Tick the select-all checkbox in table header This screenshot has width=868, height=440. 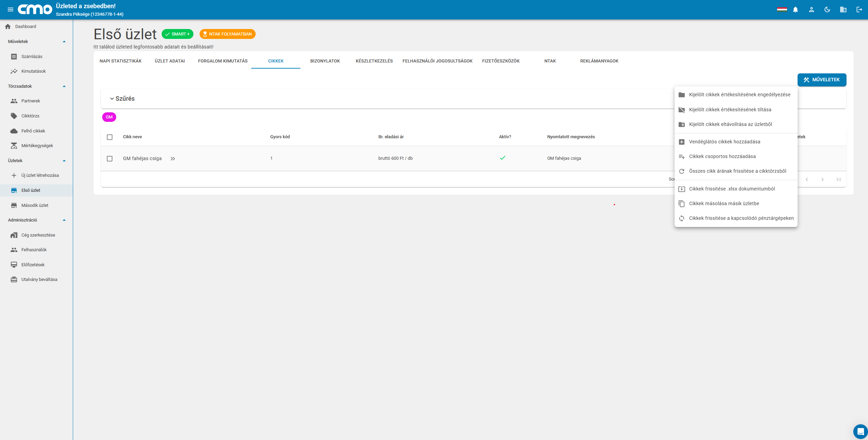coord(110,137)
